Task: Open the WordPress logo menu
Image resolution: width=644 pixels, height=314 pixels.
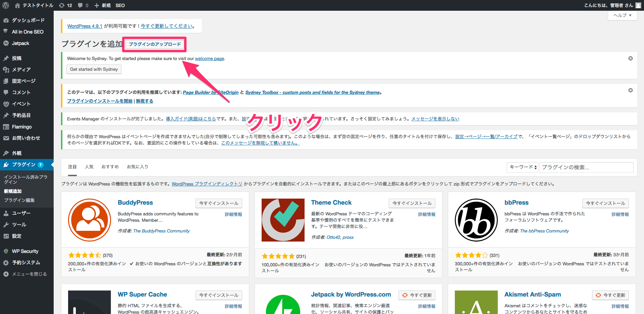Action: (6, 5)
